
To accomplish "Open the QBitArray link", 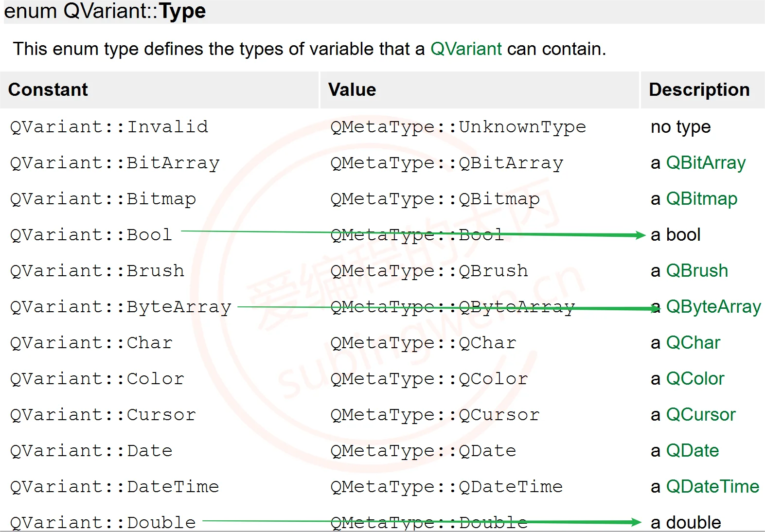I will pos(706,163).
